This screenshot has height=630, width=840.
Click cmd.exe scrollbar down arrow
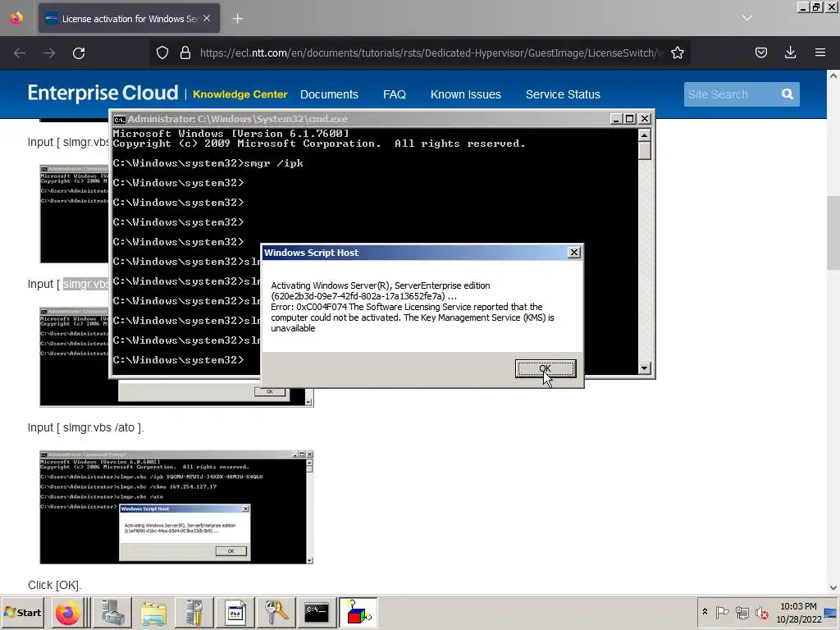645,368
